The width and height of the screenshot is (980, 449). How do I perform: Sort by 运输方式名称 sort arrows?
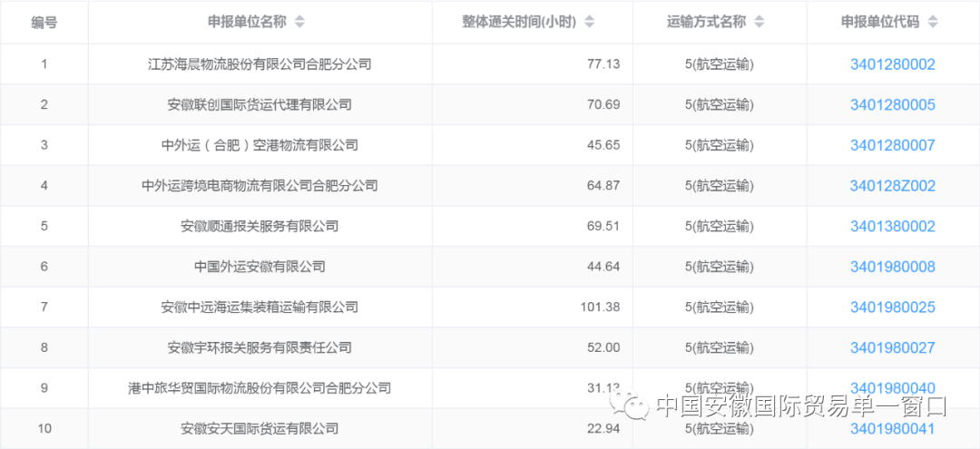759,23
